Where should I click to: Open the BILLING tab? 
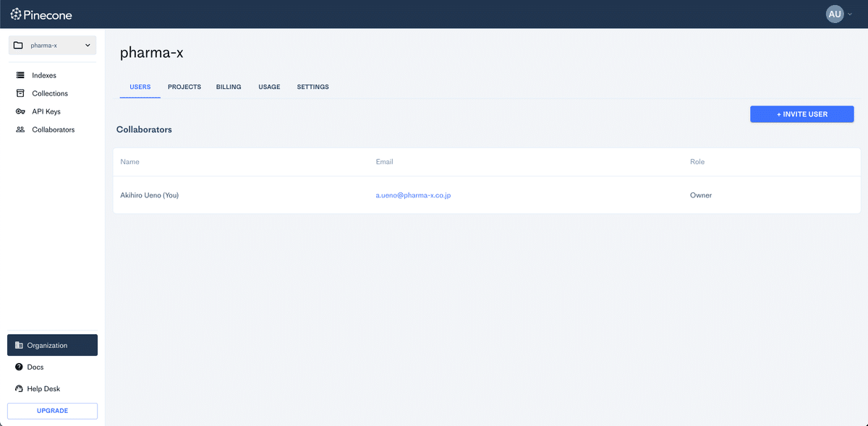(x=229, y=87)
